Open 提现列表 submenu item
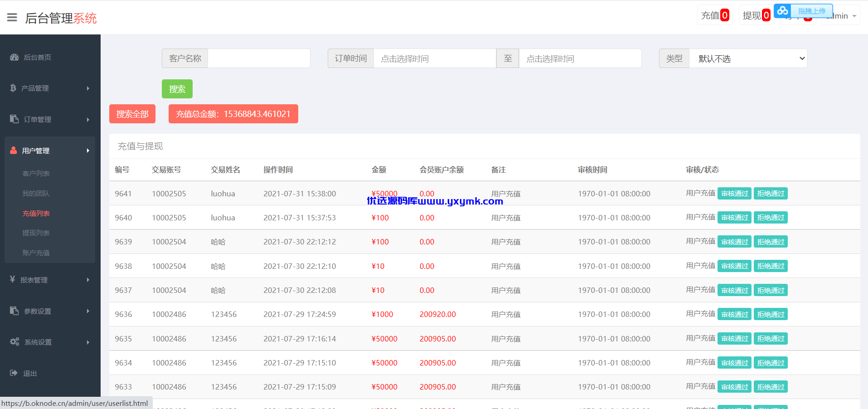 click(x=36, y=233)
